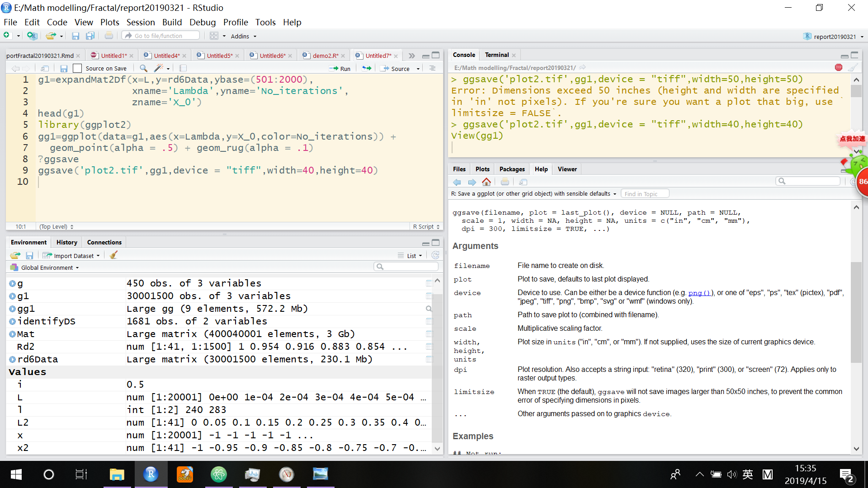
Task: Click the Find in Topic field
Action: [645, 194]
